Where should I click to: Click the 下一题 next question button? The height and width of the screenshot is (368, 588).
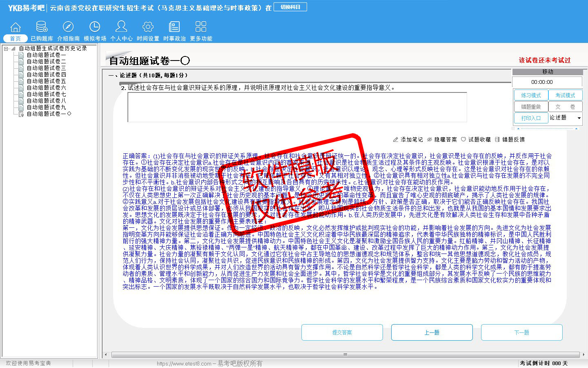(x=521, y=332)
